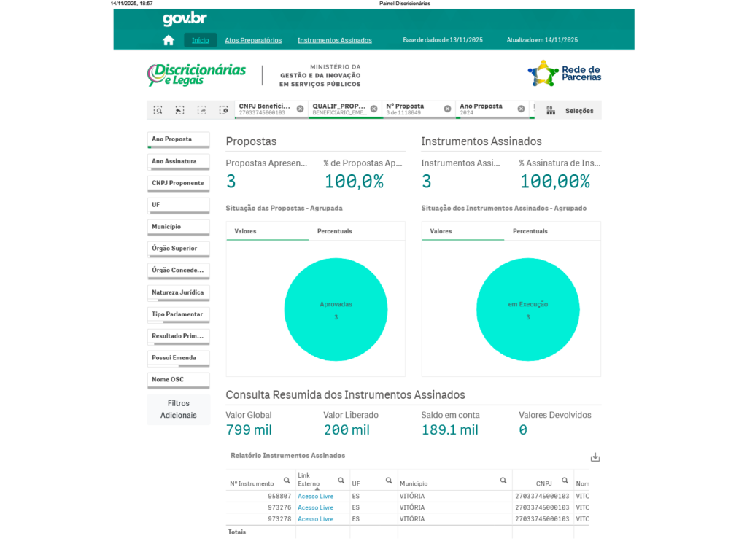The image size is (747, 560).
Task: Open the Atos Preparatórios tab
Action: coord(253,41)
